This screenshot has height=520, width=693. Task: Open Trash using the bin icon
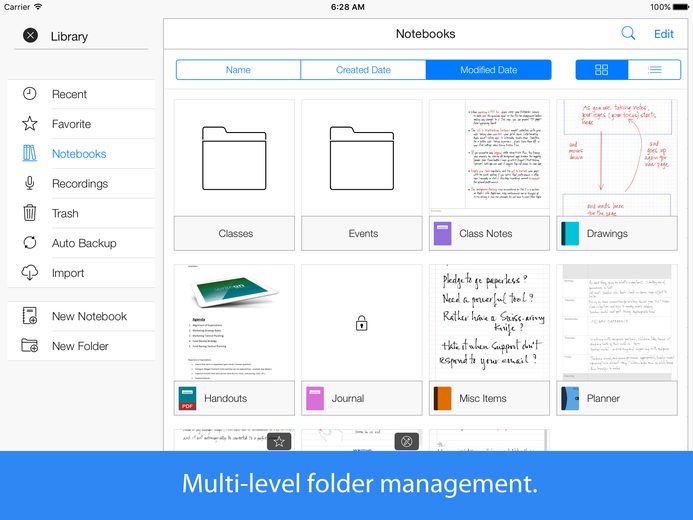point(30,213)
